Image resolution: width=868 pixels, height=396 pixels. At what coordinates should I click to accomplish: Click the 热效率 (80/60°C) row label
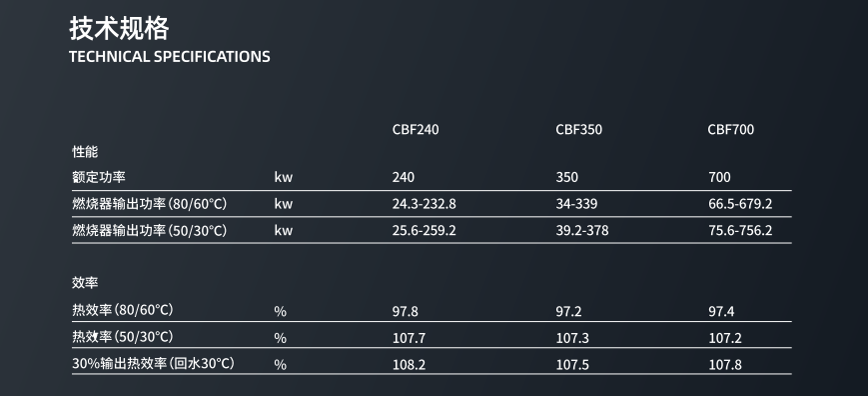coord(122,310)
